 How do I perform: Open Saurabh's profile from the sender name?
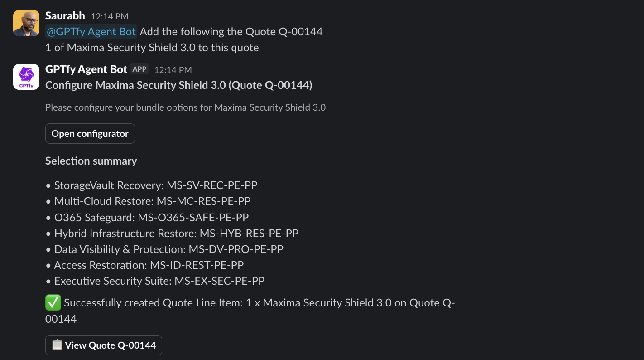pos(65,16)
